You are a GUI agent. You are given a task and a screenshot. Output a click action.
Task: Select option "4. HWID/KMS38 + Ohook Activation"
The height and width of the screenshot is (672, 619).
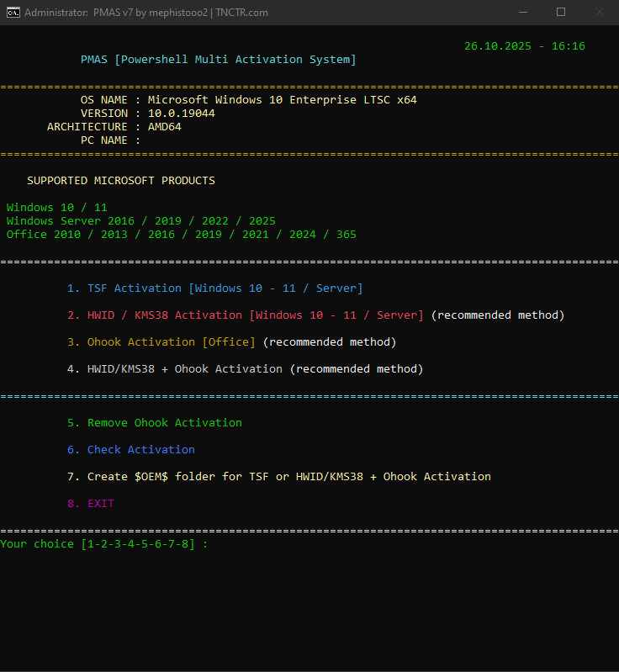click(x=246, y=369)
